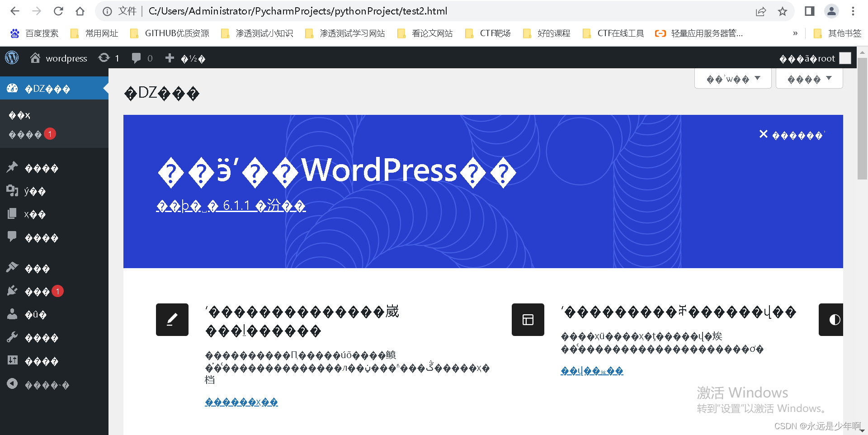Click the WordPress logo in admin bar
The height and width of the screenshot is (435, 868).
pyautogui.click(x=12, y=58)
